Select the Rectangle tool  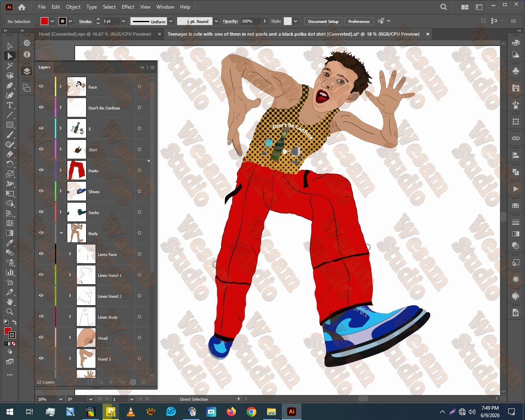(x=10, y=125)
